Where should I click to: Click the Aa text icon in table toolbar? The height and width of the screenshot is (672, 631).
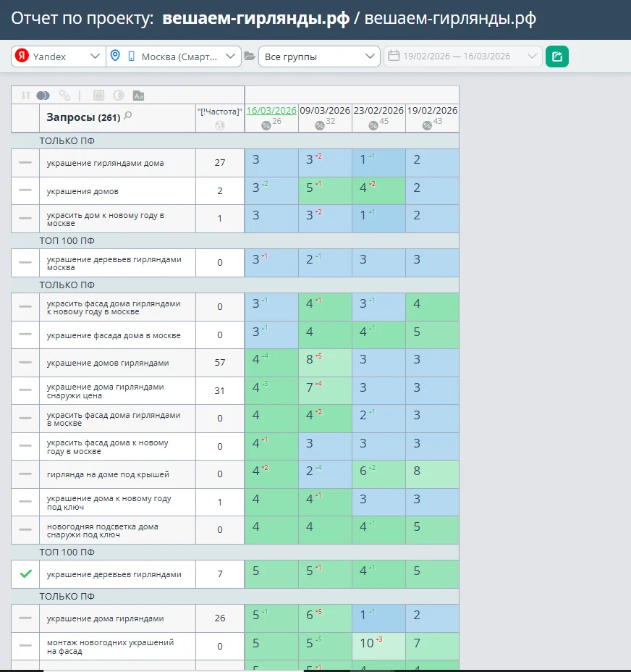tap(139, 95)
